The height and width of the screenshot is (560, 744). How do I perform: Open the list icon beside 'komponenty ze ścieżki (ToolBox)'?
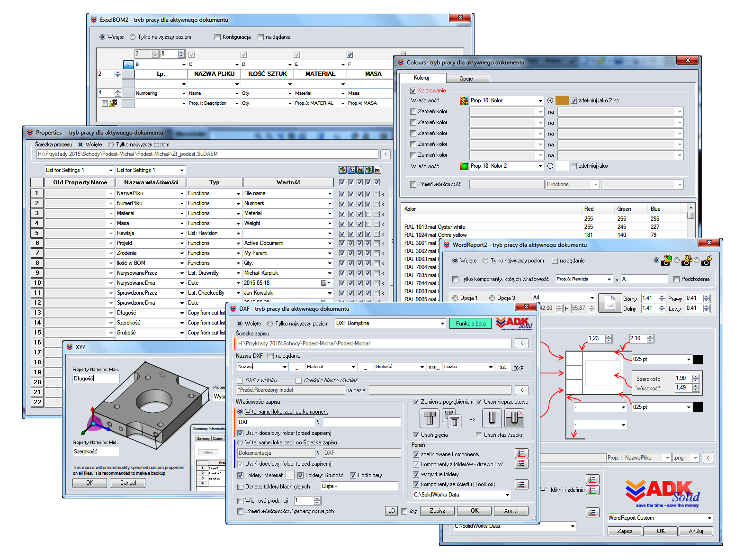point(521,484)
